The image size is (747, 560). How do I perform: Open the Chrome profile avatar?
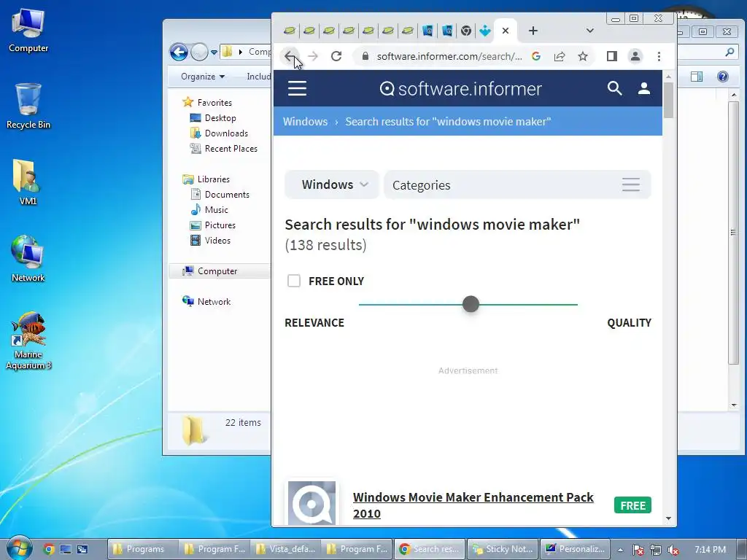coord(635,56)
